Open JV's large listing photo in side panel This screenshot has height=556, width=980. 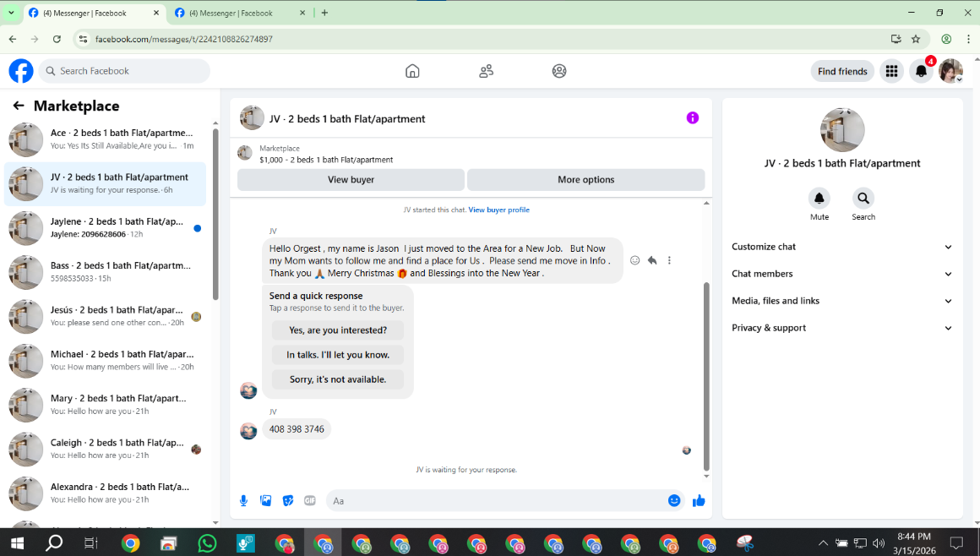pyautogui.click(x=842, y=130)
